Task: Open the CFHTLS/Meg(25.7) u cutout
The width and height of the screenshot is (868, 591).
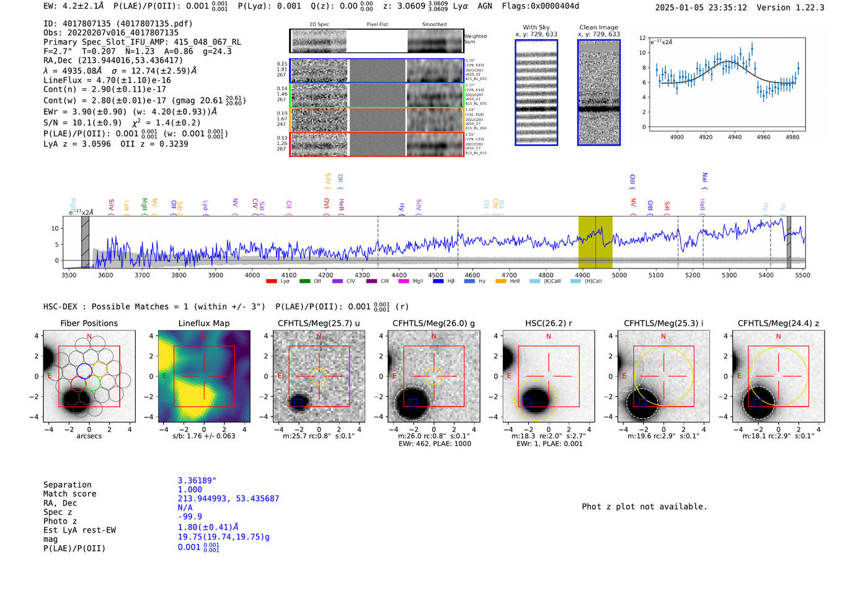Action: point(319,376)
